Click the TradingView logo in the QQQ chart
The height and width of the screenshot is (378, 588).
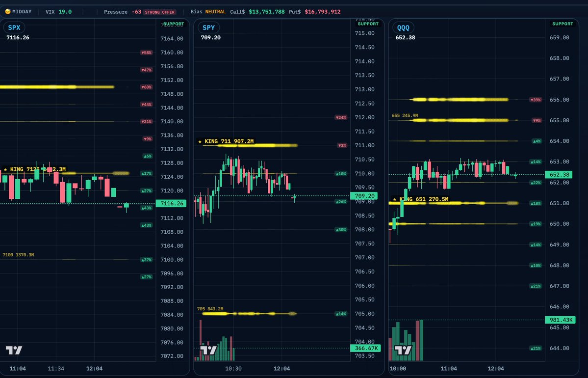(403, 350)
